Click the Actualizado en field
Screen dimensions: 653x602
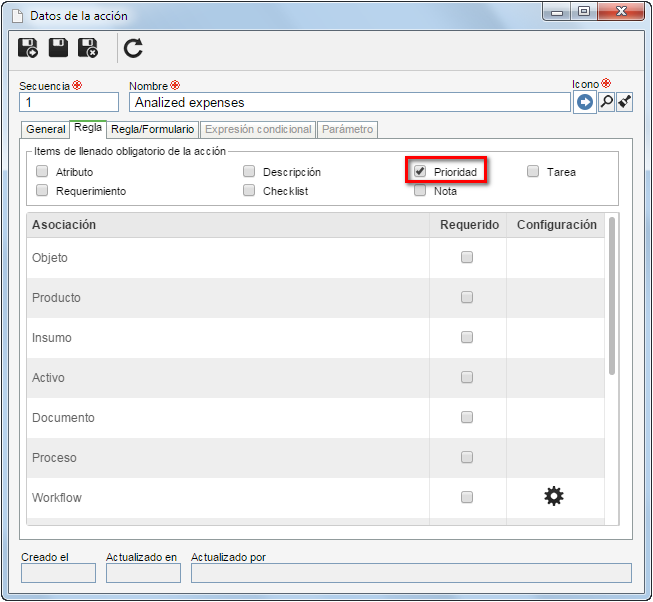point(143,573)
